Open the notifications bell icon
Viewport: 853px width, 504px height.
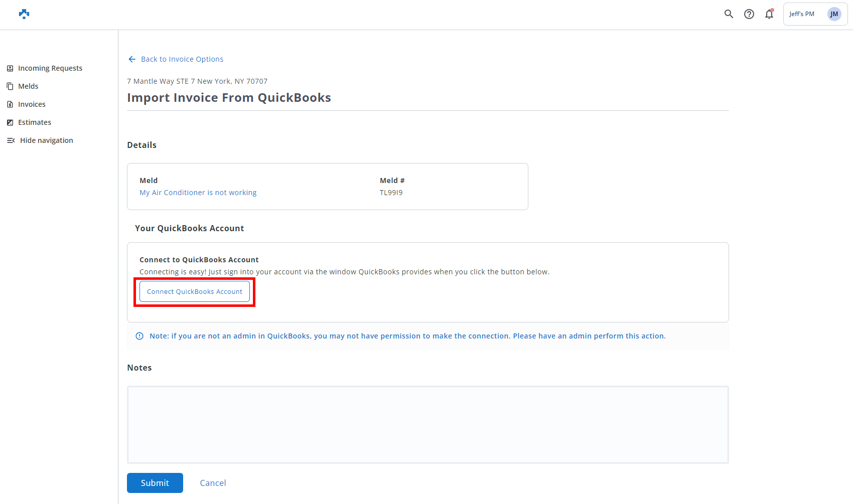(x=769, y=14)
